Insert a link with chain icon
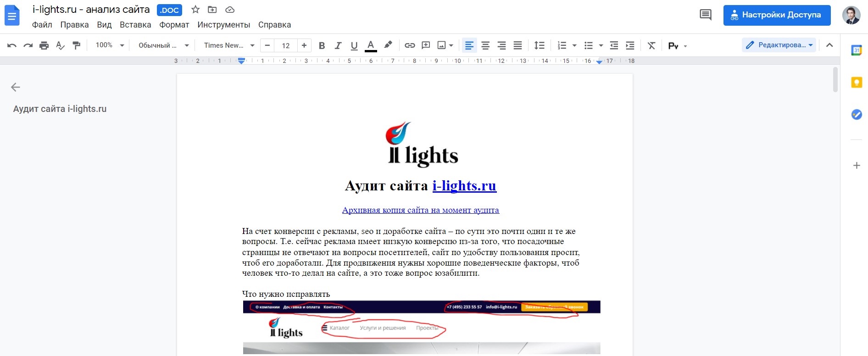The height and width of the screenshot is (356, 868). (410, 45)
